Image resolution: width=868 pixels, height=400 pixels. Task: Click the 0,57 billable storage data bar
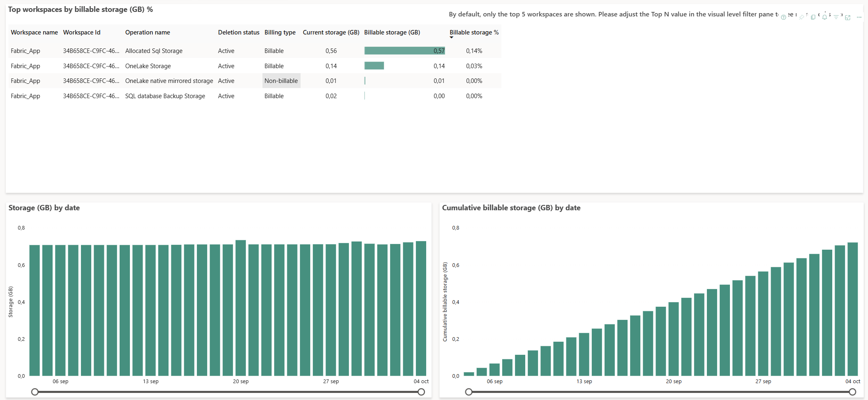pyautogui.click(x=404, y=51)
